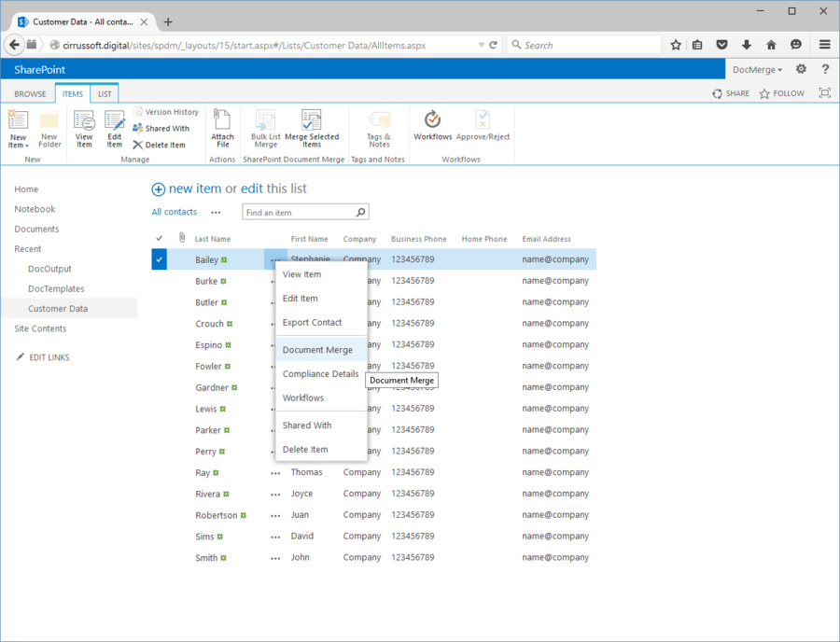The image size is (840, 642).
Task: Toggle the select-all checkmark in header
Action: pos(159,238)
